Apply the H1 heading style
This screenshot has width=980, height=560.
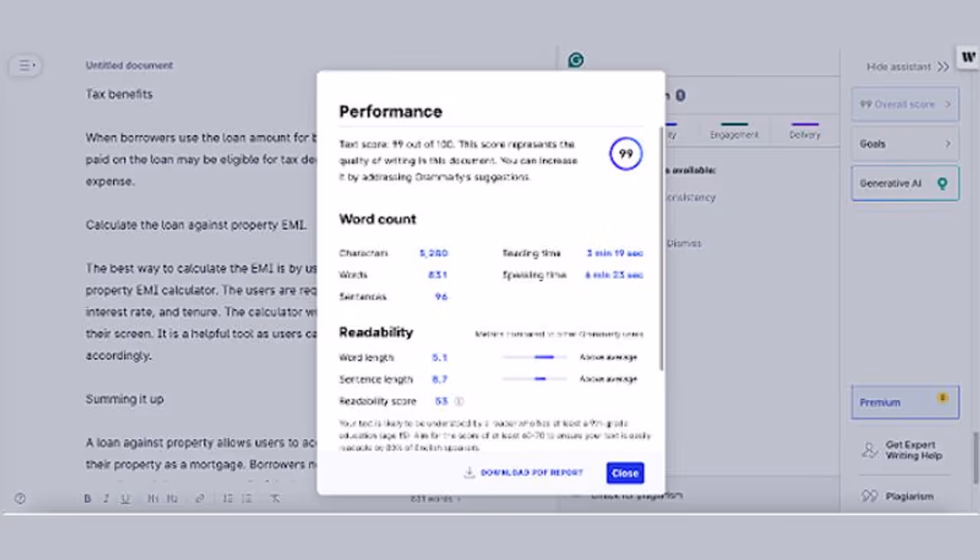[x=153, y=499]
